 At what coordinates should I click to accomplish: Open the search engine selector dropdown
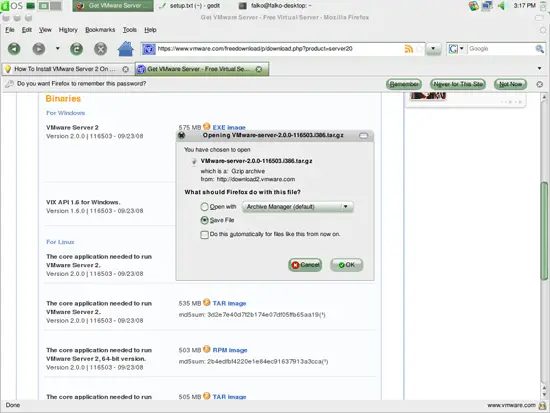point(456,49)
